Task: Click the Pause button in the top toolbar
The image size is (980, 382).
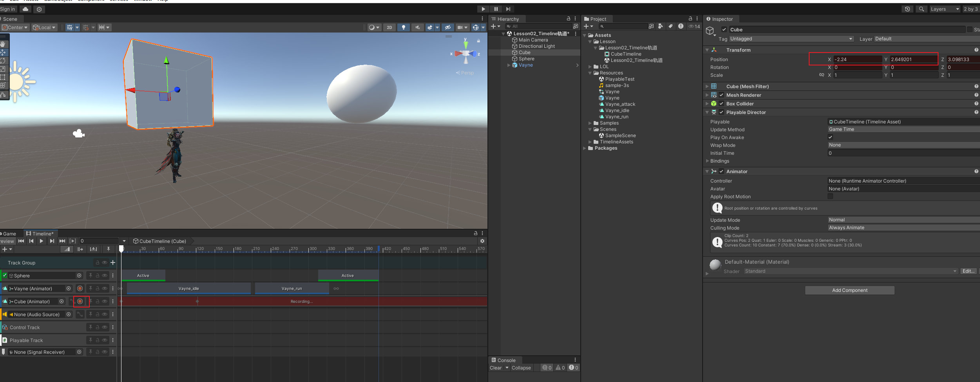Action: click(496, 9)
